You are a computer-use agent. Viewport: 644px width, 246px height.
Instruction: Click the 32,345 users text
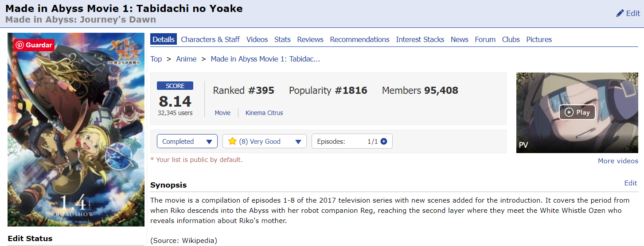[x=175, y=113]
